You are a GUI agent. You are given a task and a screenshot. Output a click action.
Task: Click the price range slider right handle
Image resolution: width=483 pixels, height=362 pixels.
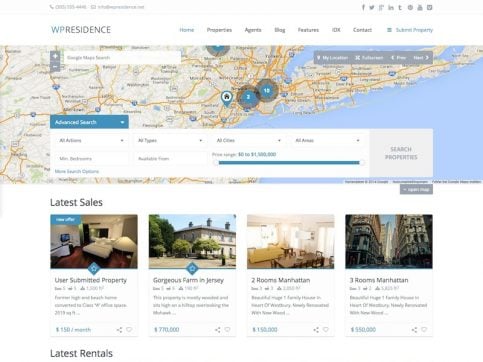click(361, 163)
